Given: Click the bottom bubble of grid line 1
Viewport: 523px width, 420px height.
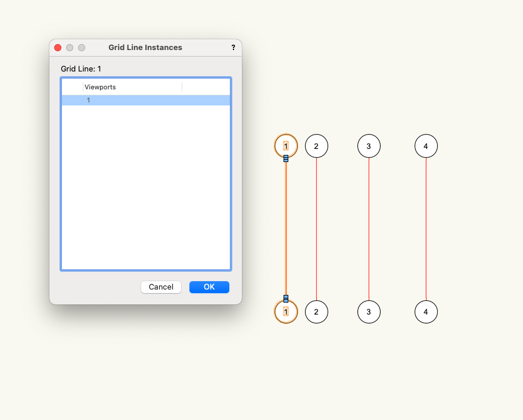Looking at the screenshot, I should pos(286,312).
